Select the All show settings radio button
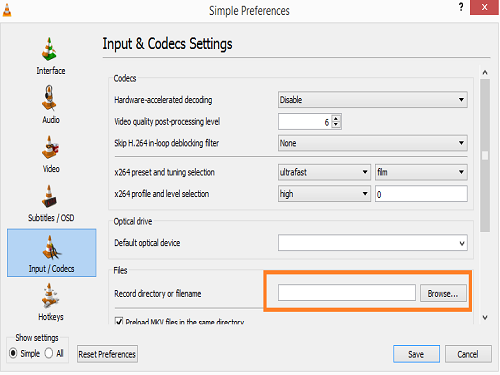This screenshot has height=375, width=500. click(x=49, y=353)
